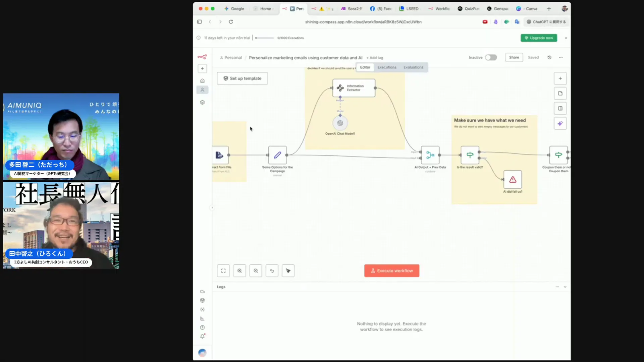Open the add node plus icon on the right
The image size is (644, 362).
tap(560, 78)
